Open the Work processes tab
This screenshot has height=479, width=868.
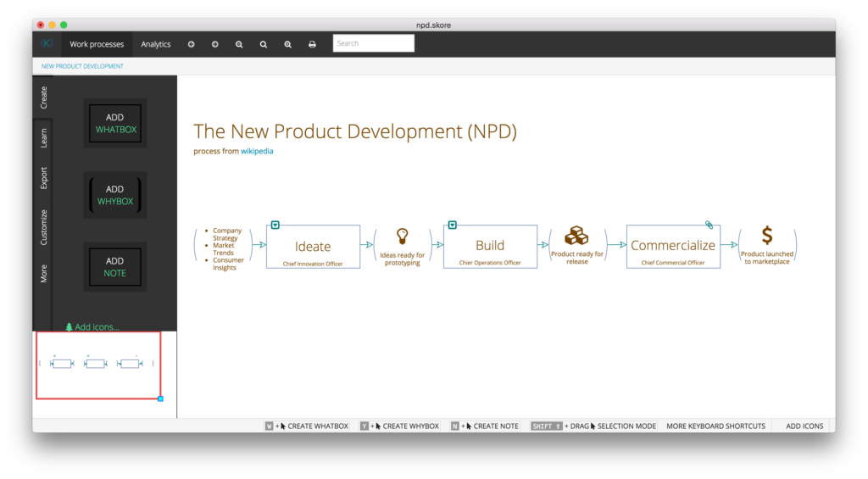tap(97, 44)
